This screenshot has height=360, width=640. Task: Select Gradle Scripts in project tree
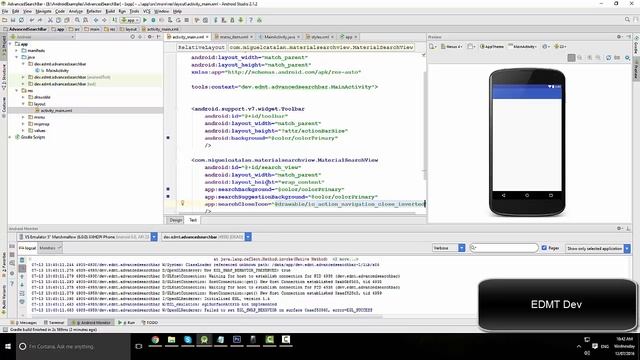pyautogui.click(x=33, y=137)
